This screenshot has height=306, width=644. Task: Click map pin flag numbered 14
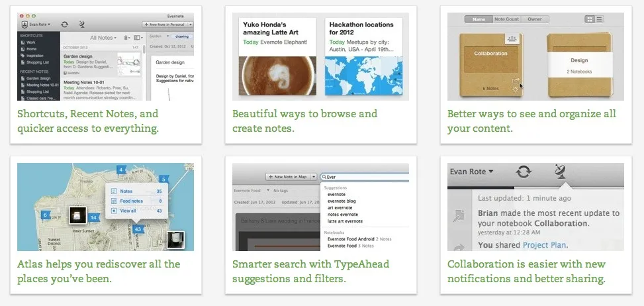pos(93,218)
